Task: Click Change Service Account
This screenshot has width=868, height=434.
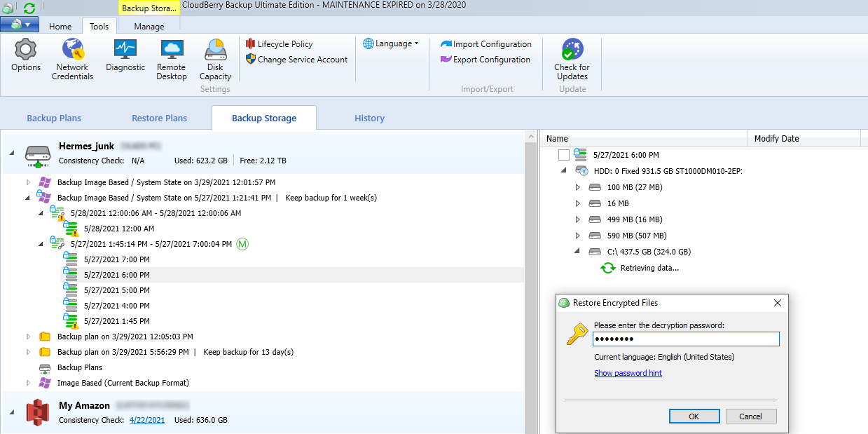Action: pos(296,60)
